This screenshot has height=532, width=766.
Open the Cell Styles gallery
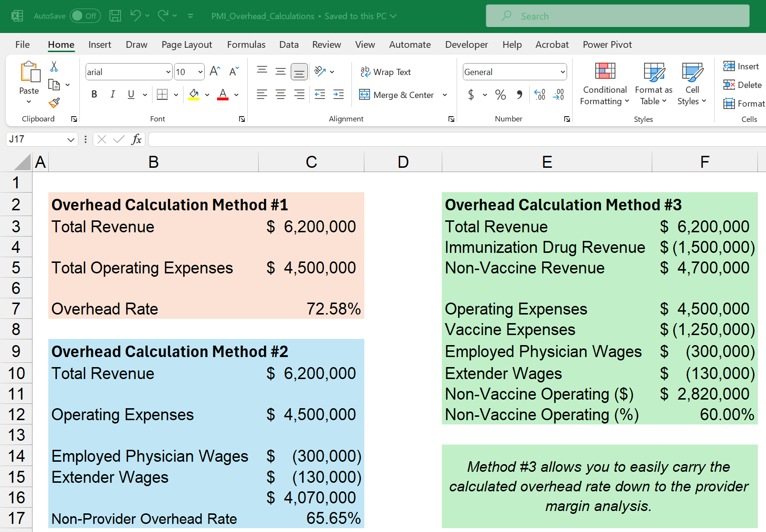pos(692,84)
